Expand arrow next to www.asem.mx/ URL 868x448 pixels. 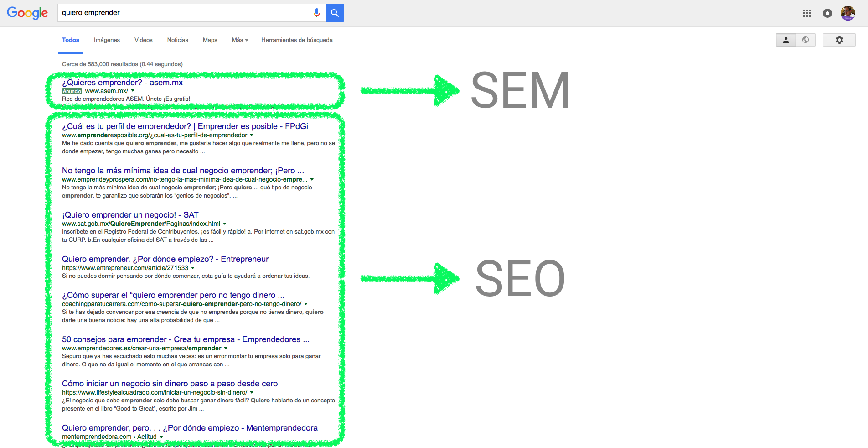133,91
